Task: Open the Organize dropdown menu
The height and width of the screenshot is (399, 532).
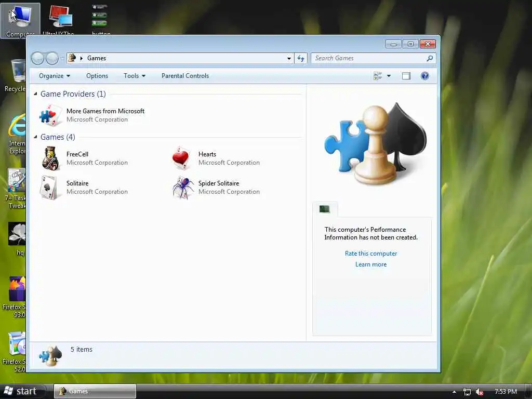Action: point(54,76)
